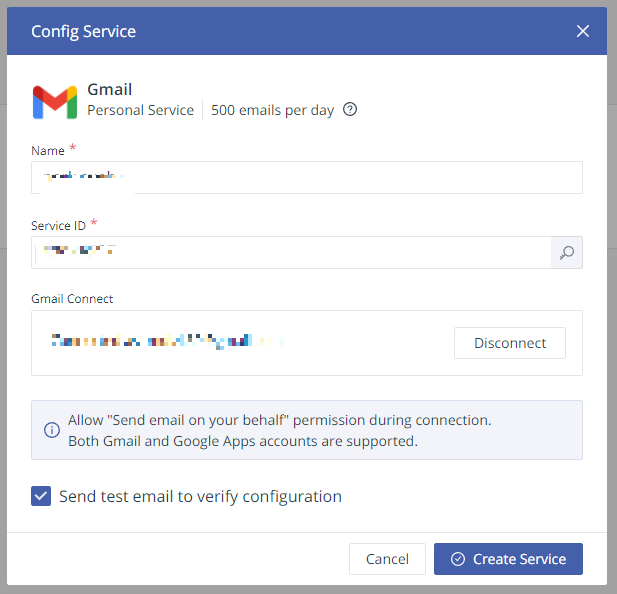Focus the Service ID input field
This screenshot has height=594, width=617.
click(291, 253)
